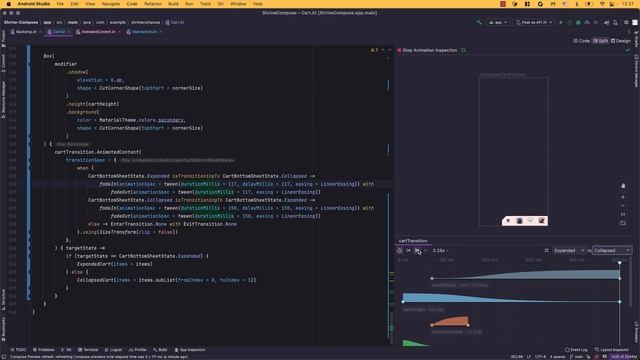640x360 pixels.
Task: Open the Profiler tool window
Action: click(x=138, y=350)
